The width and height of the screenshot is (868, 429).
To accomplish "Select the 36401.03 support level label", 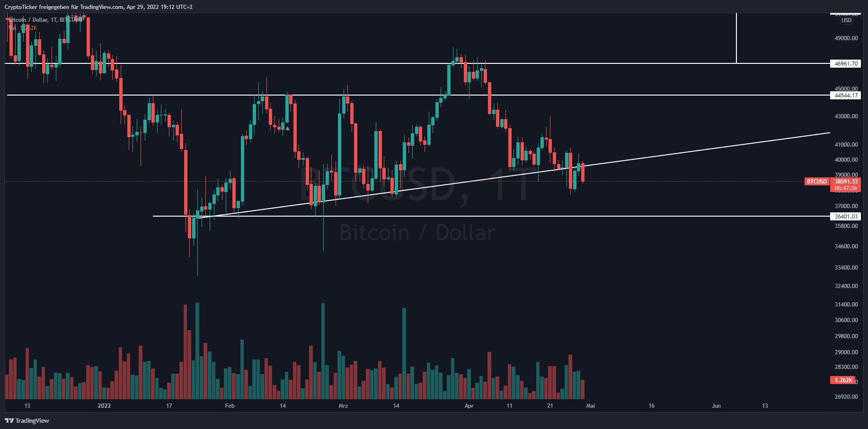I will [x=846, y=217].
